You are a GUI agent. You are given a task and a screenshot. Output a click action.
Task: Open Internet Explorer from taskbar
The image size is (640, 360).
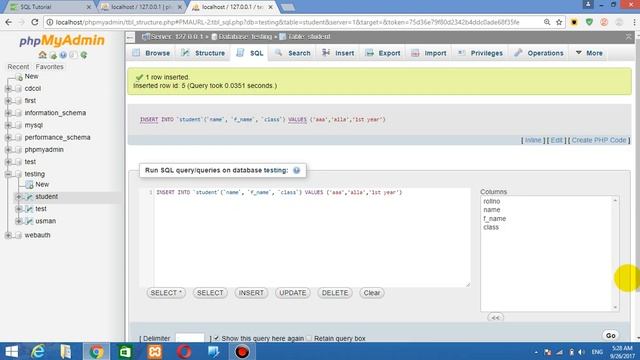tap(38, 351)
